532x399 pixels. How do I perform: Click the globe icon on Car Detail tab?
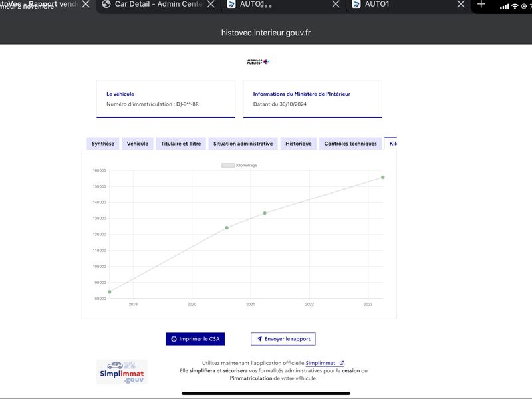(x=106, y=4)
